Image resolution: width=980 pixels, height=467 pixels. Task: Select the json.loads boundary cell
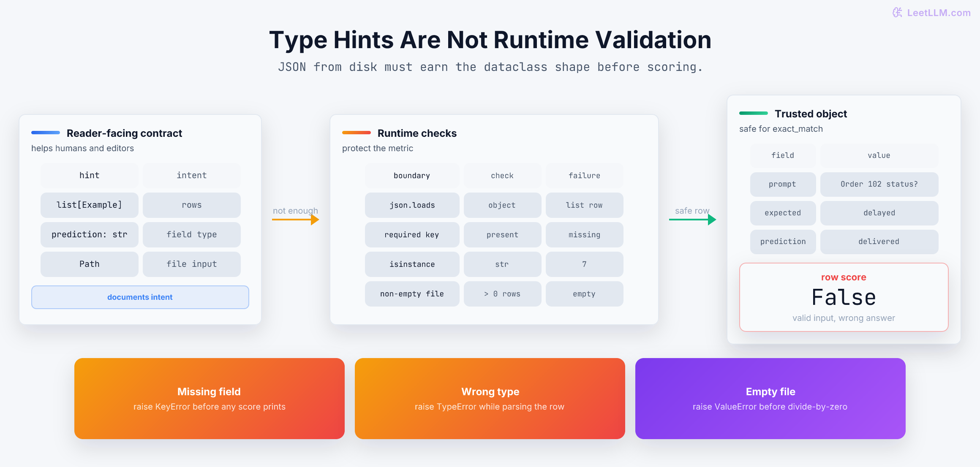(412, 205)
